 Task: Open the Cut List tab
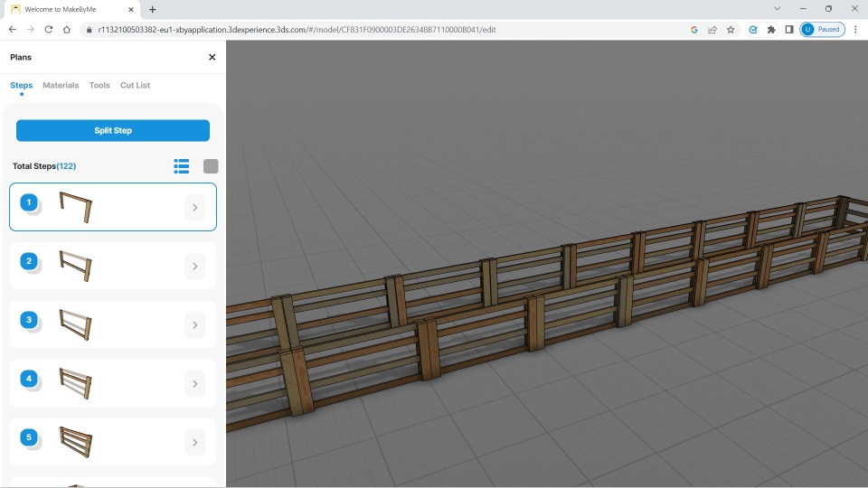pos(135,85)
